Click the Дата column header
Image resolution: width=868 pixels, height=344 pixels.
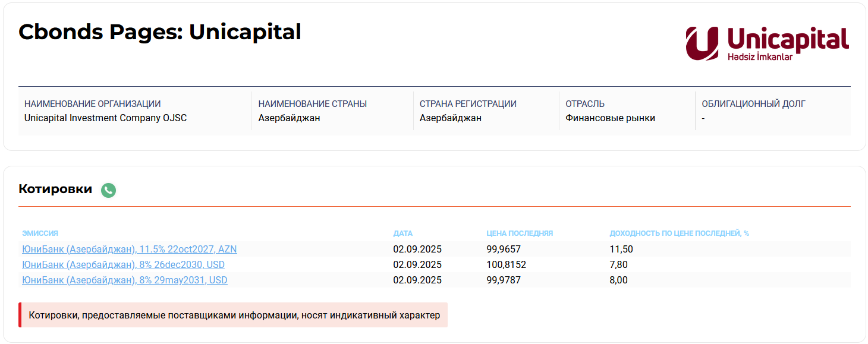click(402, 233)
